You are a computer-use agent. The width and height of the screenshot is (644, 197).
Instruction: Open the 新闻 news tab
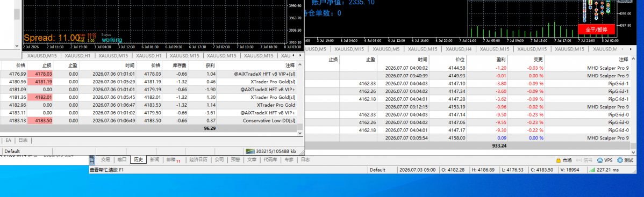coord(154,160)
